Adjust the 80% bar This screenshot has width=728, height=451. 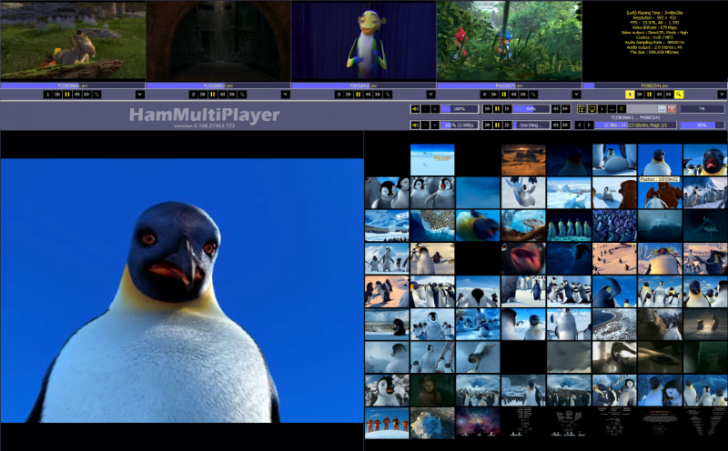pos(702,125)
